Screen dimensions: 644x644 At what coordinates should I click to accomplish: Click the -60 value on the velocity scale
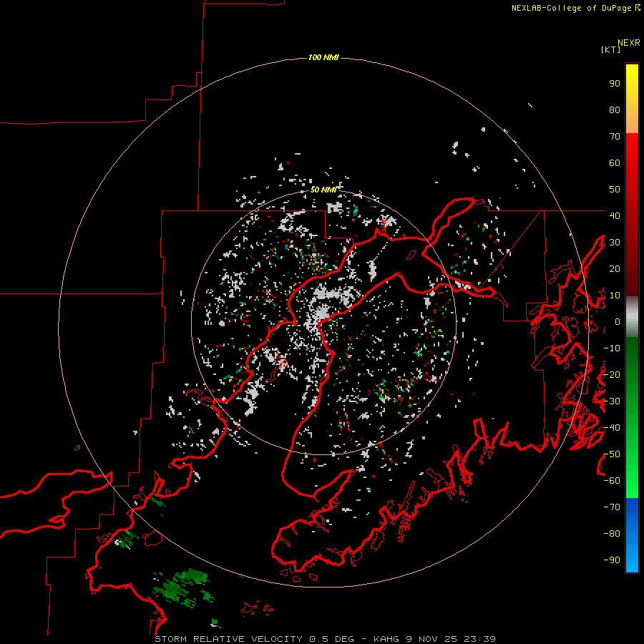tap(612, 481)
